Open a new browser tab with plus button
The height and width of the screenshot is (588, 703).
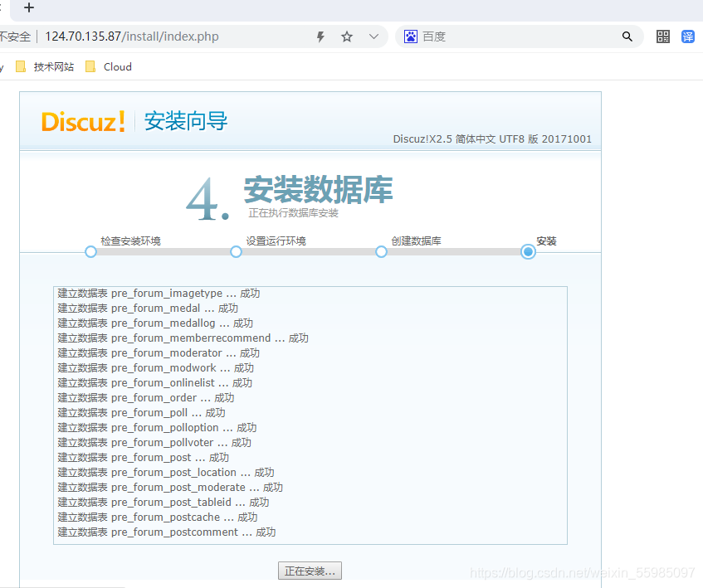[x=29, y=7]
